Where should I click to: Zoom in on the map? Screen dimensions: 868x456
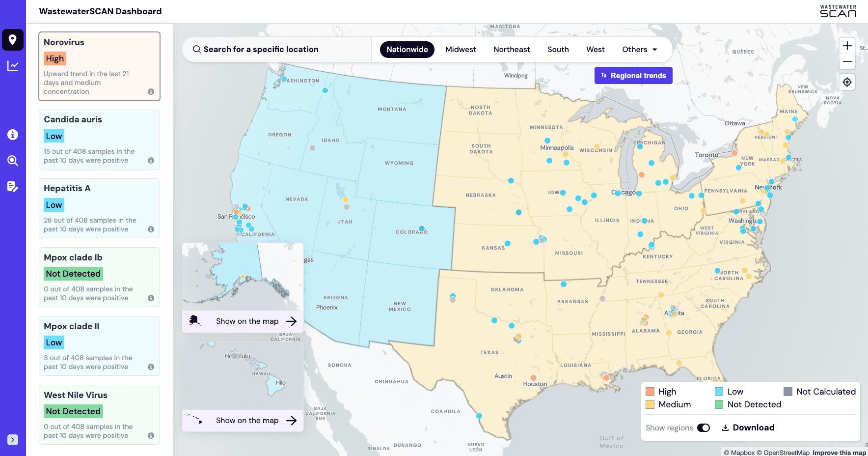click(x=847, y=46)
